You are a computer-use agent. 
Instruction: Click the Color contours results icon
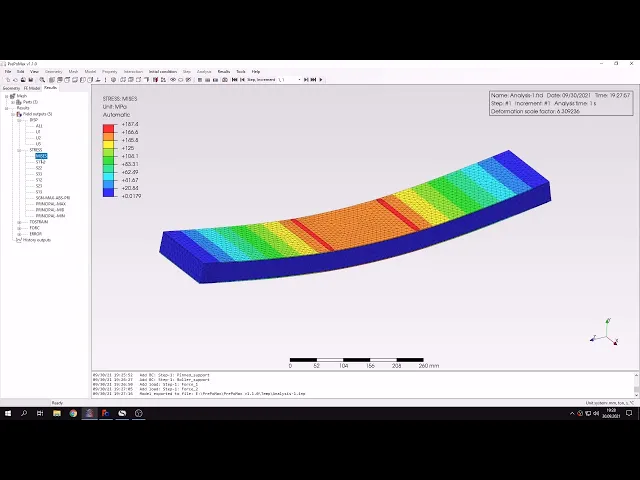[x=215, y=80]
